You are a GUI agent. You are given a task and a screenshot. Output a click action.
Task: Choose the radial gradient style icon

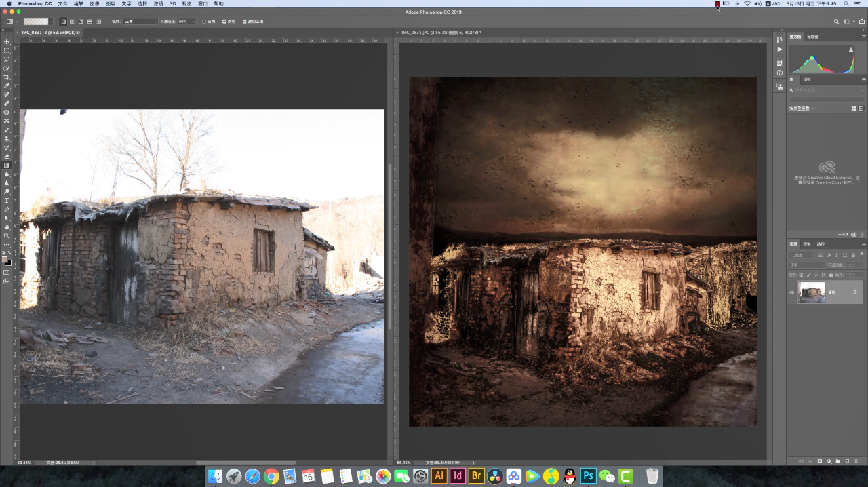pos(72,22)
